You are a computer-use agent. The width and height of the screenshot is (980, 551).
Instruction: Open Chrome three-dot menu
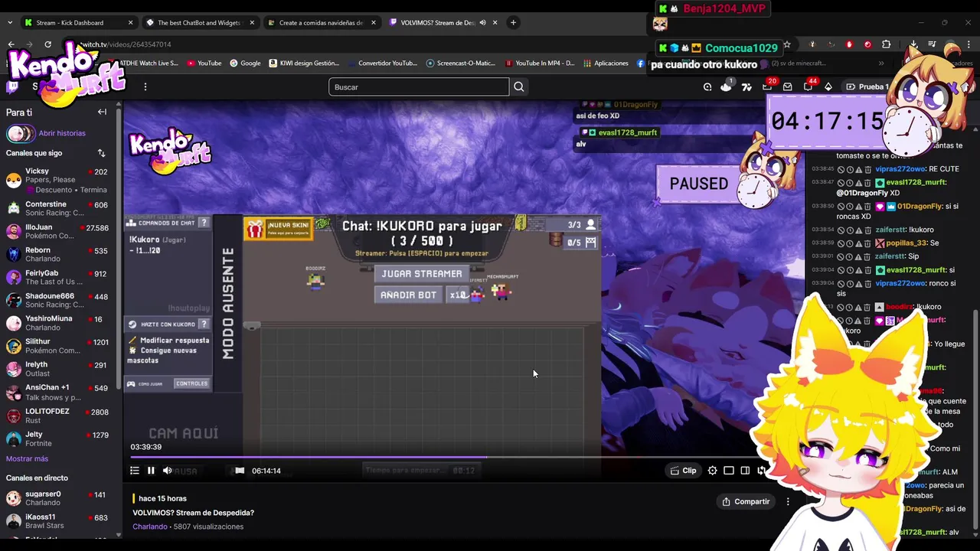point(969,44)
